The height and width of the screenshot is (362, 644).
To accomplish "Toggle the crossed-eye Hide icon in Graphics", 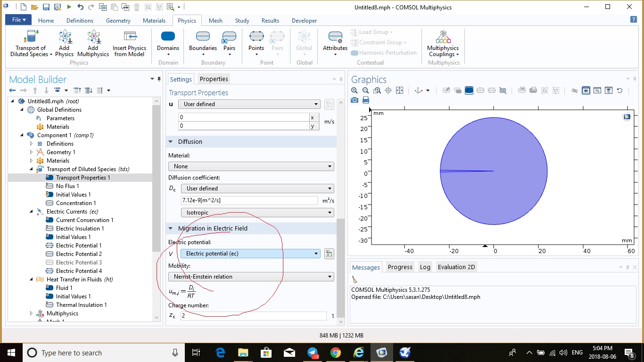I will pos(574,90).
